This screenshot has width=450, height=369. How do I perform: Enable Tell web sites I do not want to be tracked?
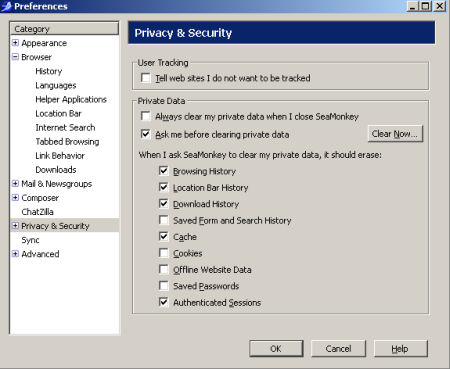pos(145,78)
